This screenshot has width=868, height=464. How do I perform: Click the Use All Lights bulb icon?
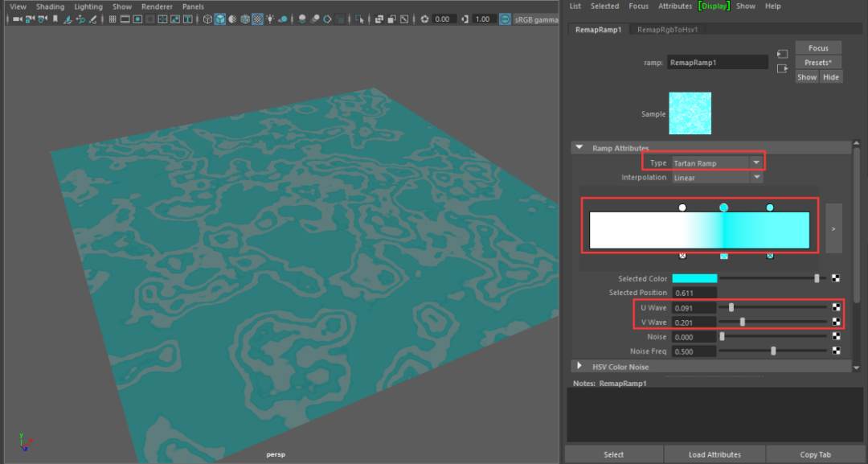(271, 19)
